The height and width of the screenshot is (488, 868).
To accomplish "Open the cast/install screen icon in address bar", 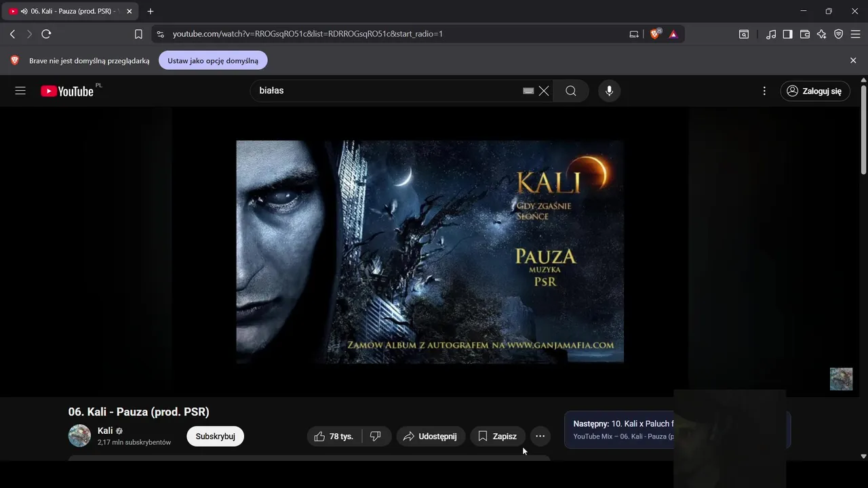I will (x=634, y=34).
